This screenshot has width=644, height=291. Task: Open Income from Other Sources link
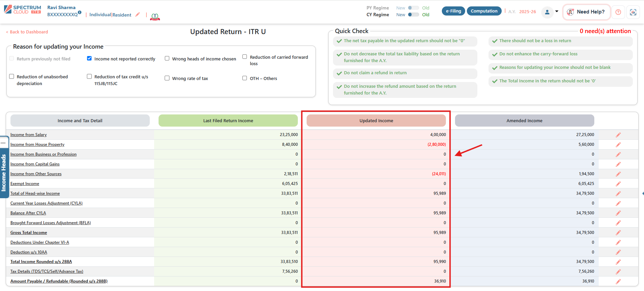[x=36, y=174]
